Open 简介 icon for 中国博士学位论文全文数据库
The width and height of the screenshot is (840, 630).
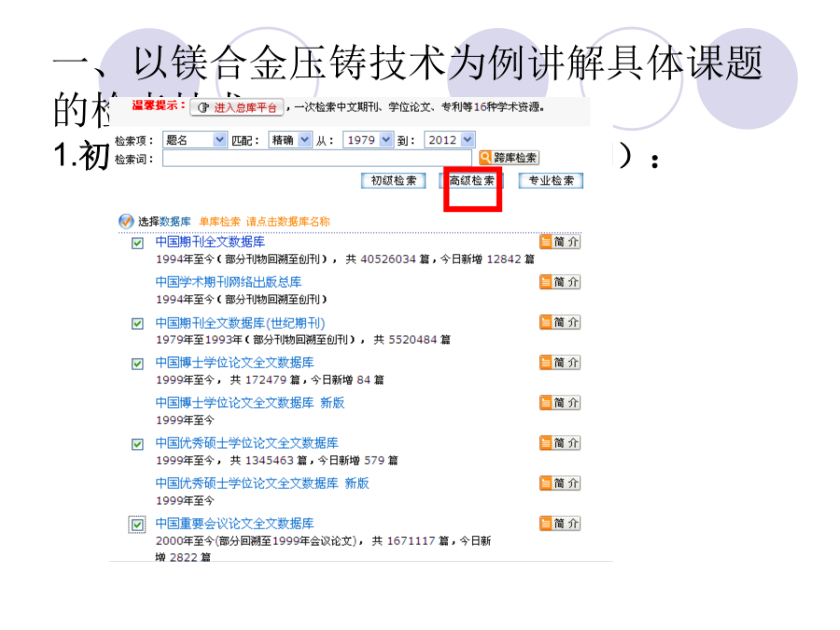(560, 362)
